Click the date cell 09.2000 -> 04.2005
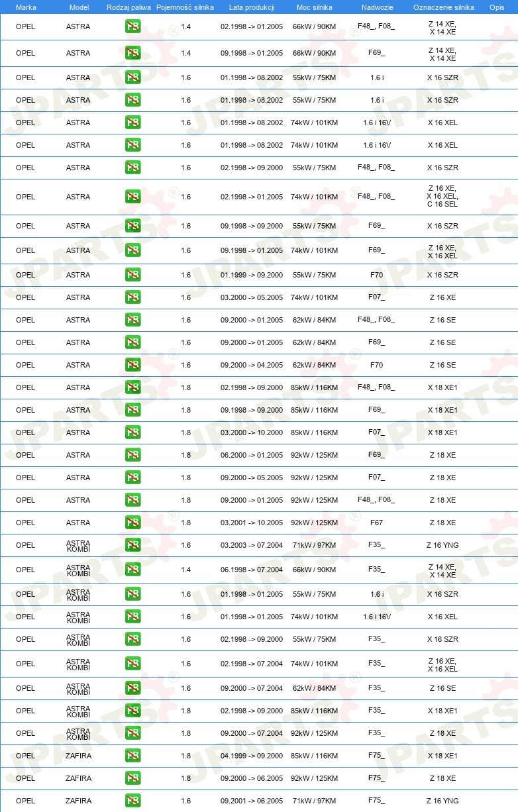The image size is (518, 812). click(252, 365)
